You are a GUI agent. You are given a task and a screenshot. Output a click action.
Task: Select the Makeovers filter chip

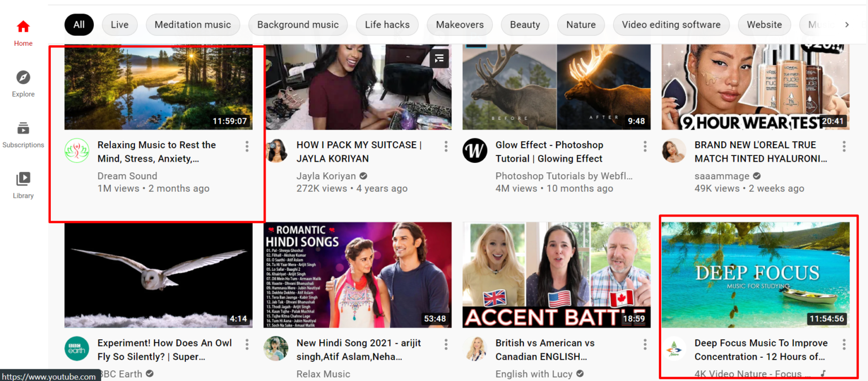point(459,24)
